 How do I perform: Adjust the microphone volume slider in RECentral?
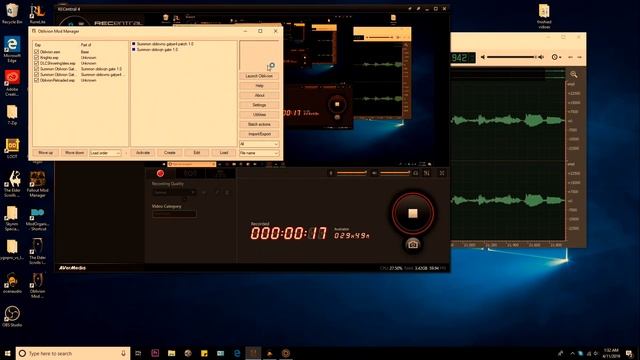tap(351, 173)
